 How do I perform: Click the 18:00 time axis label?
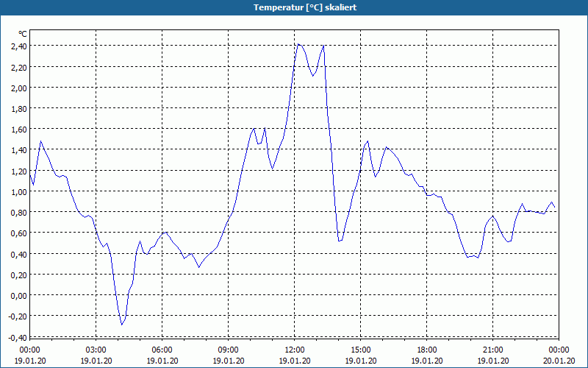tap(427, 350)
